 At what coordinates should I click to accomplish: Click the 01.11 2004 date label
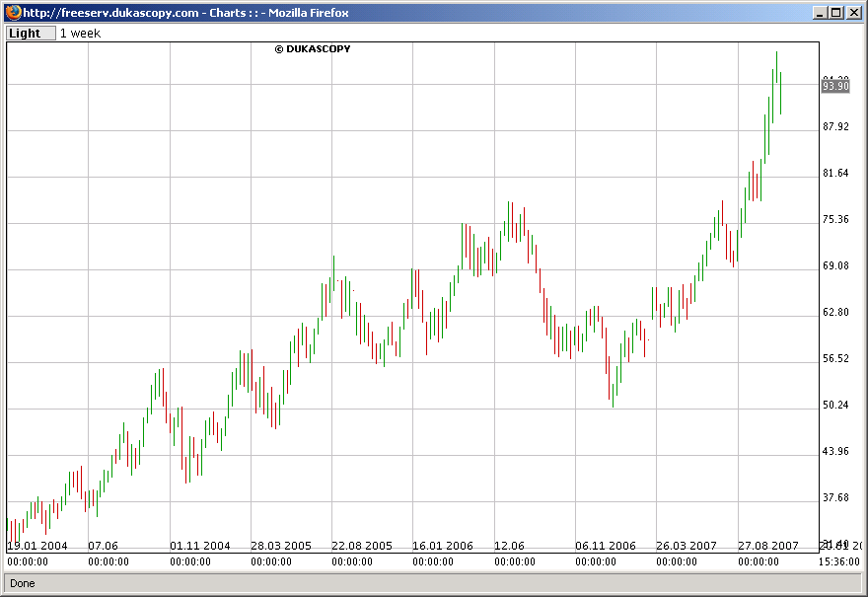pyautogui.click(x=200, y=546)
